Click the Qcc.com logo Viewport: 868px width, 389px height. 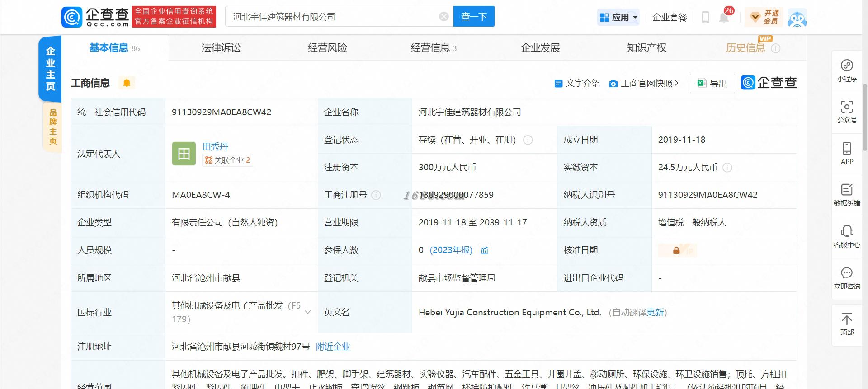tap(96, 17)
